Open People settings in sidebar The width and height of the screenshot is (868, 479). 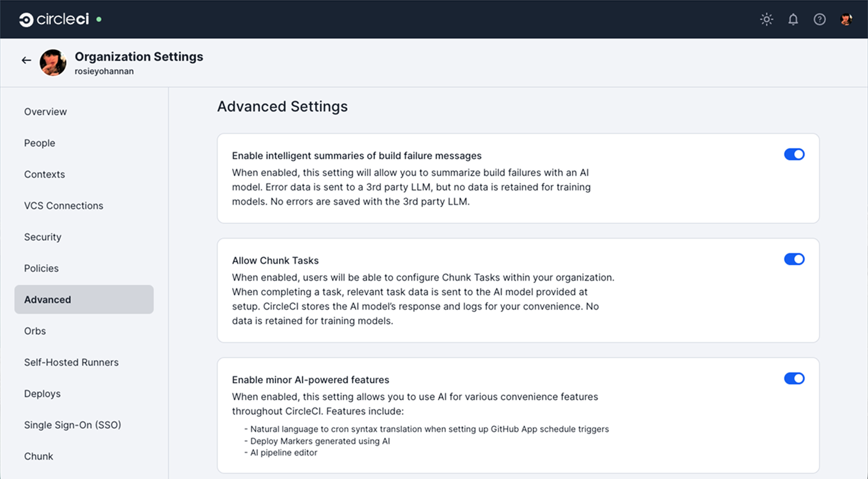coord(39,143)
